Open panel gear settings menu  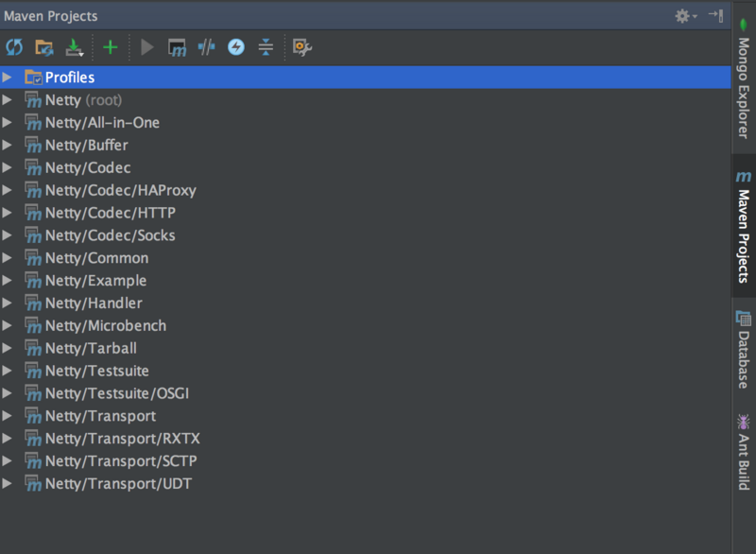click(686, 16)
